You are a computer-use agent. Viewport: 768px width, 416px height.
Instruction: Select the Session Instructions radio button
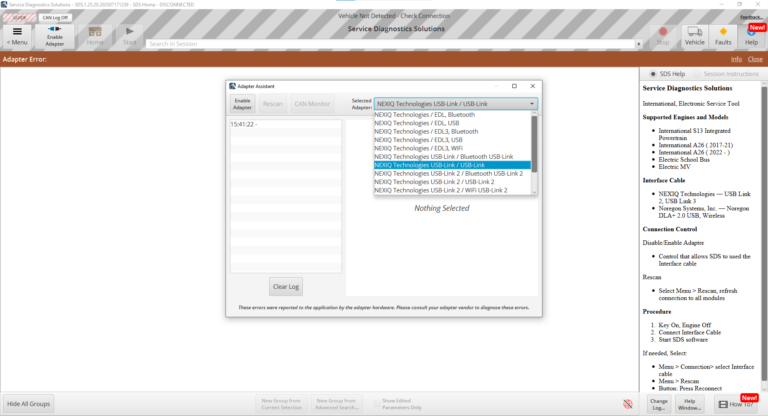697,74
